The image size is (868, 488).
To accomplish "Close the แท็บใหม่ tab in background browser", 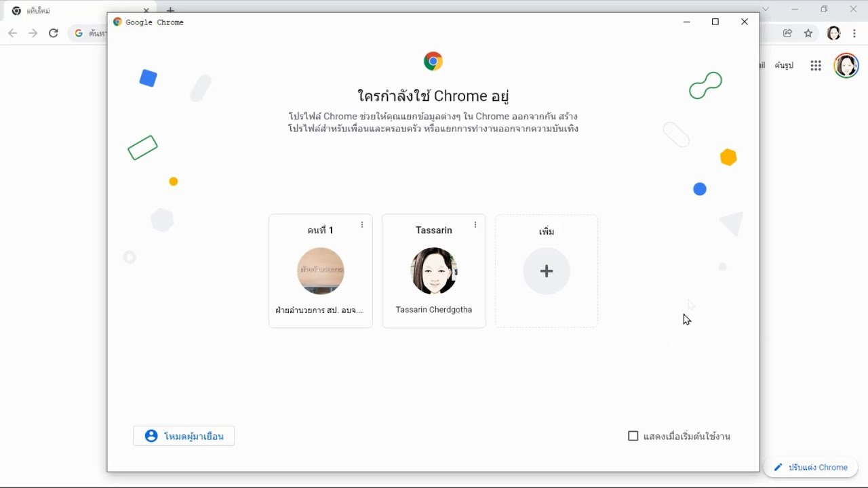I will click(146, 11).
